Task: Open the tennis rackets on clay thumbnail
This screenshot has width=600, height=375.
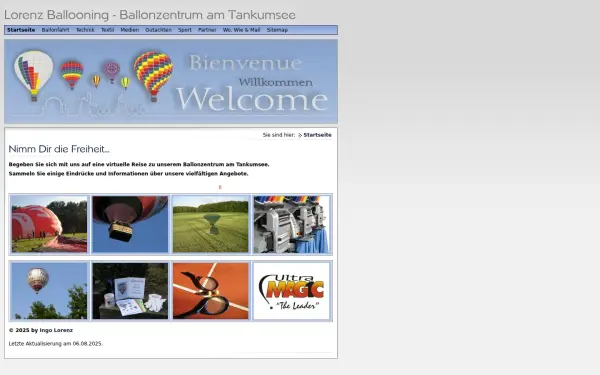Action: coord(210,291)
